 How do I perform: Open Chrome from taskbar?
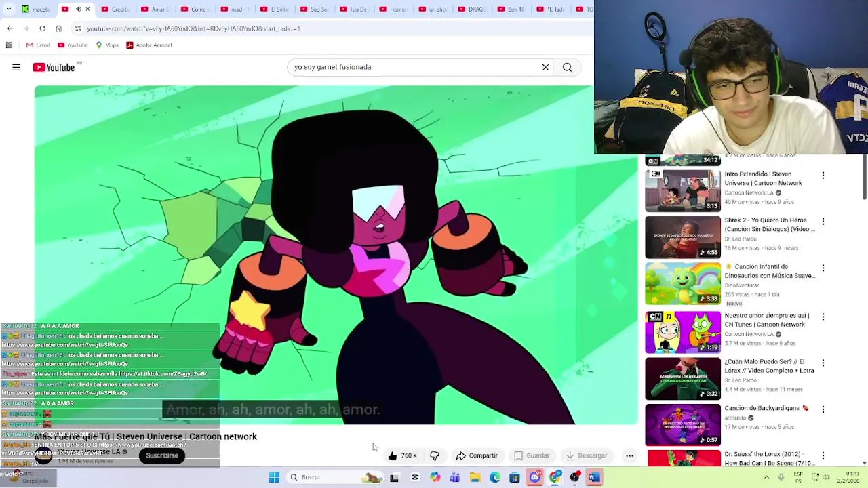click(555, 477)
